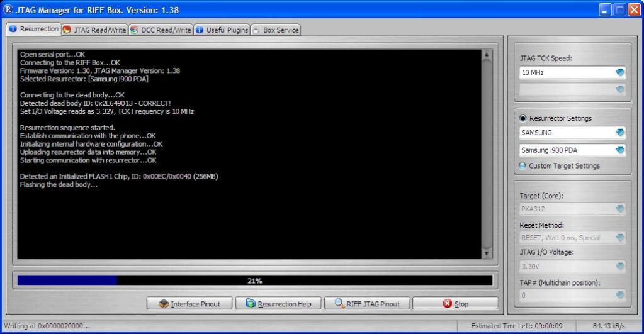This screenshot has width=644, height=334.
Task: Open Resurrection Help
Action: coord(278,304)
